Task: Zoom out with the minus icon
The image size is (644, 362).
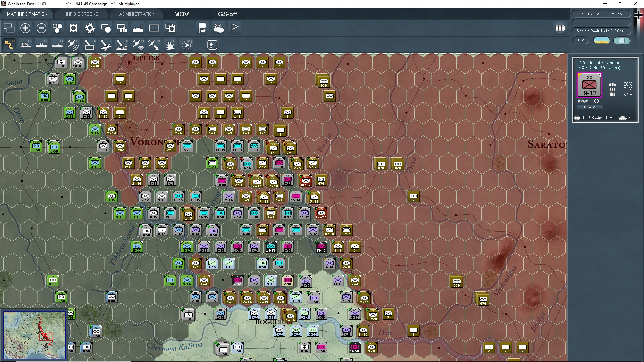Action: point(41,28)
